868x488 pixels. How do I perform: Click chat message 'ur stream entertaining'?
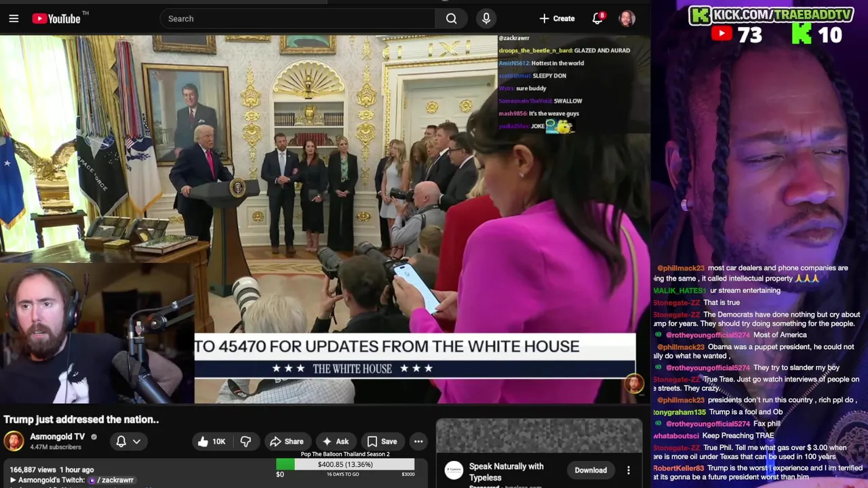[745, 291]
